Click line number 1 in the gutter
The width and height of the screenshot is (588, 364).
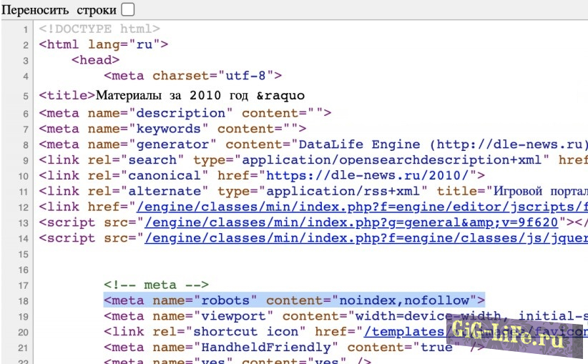[x=25, y=29]
